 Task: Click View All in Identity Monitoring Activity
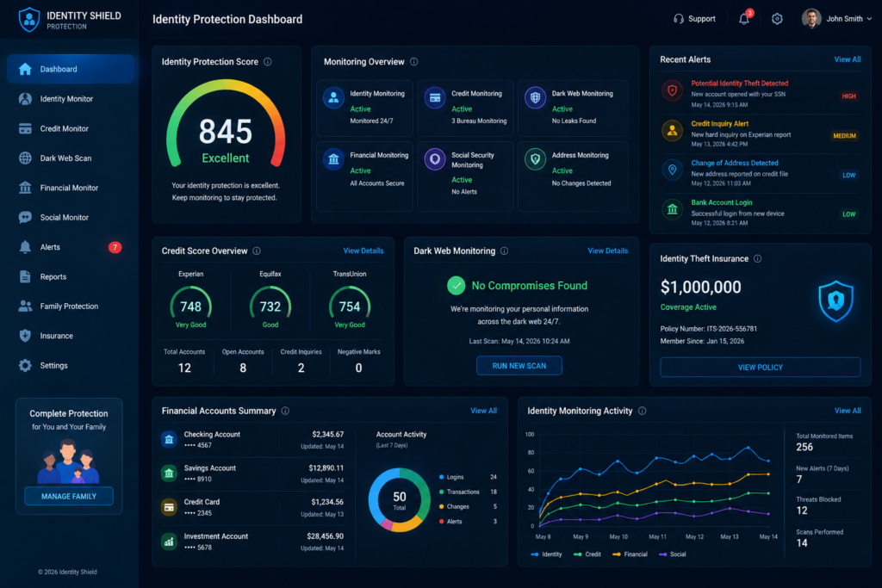pyautogui.click(x=848, y=411)
